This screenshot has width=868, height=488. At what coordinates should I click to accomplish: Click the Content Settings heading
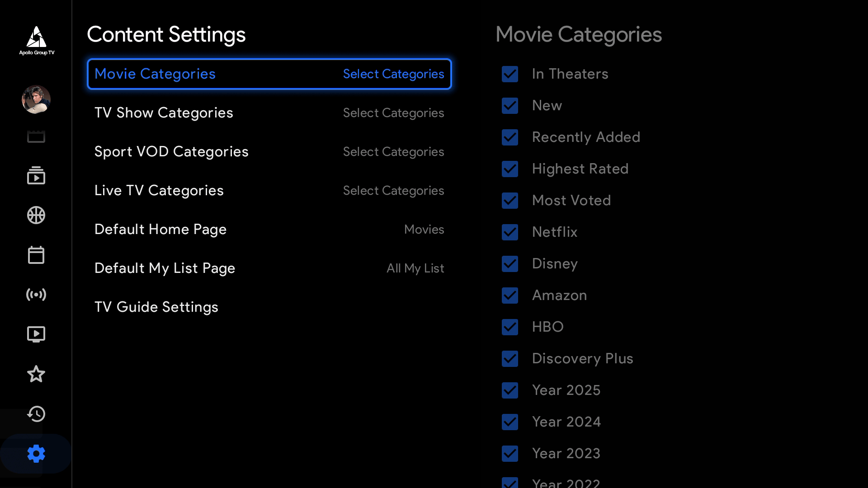point(166,35)
